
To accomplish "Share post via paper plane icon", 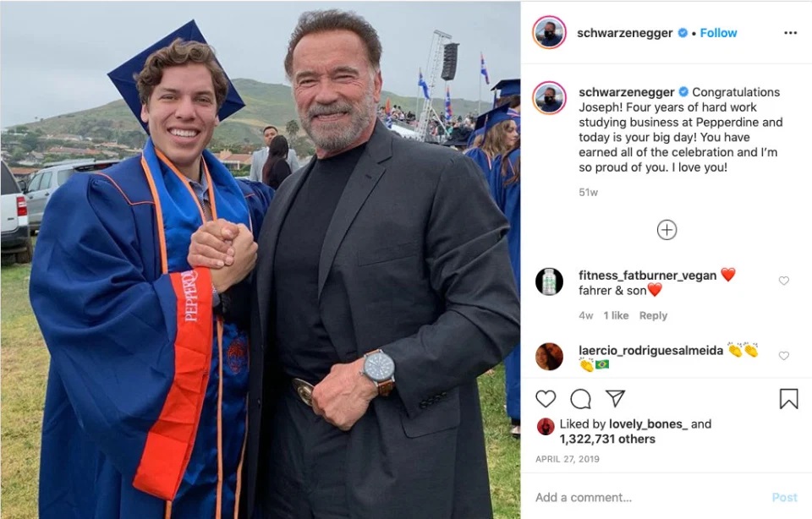I will pyautogui.click(x=615, y=399).
